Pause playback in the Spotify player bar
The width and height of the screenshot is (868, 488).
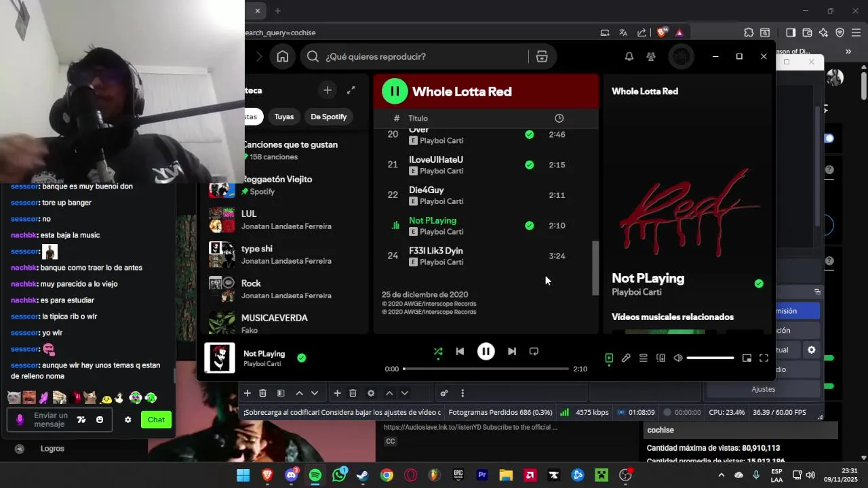tap(486, 351)
